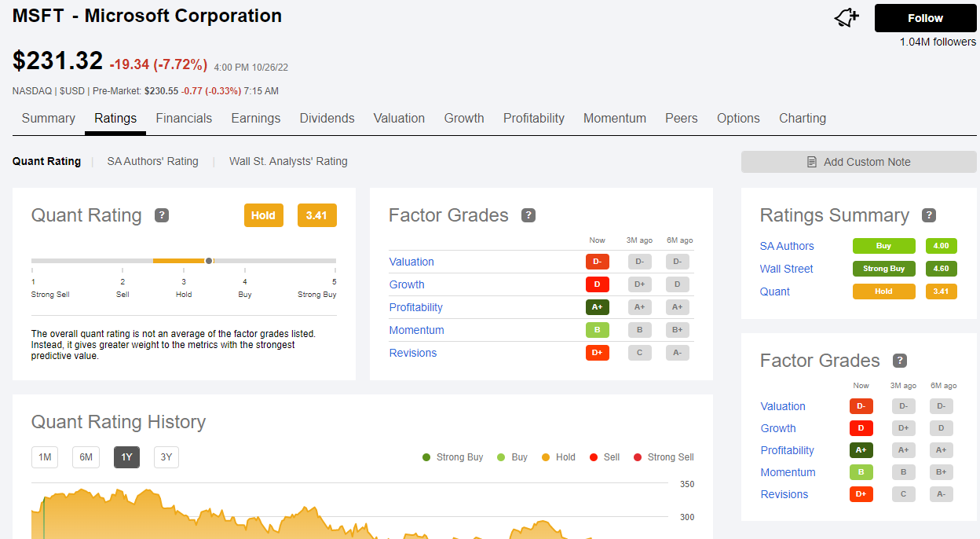Click the 1.04M followers text
This screenshot has width=980, height=539.
click(938, 42)
